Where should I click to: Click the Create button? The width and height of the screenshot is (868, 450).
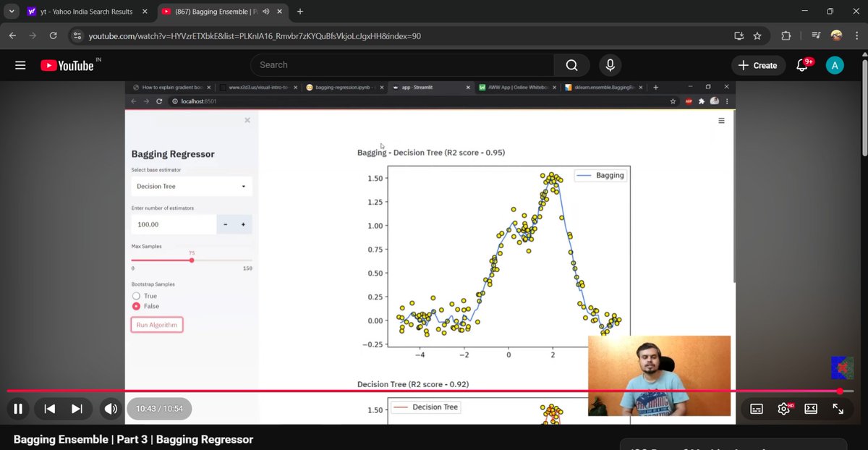coord(757,65)
